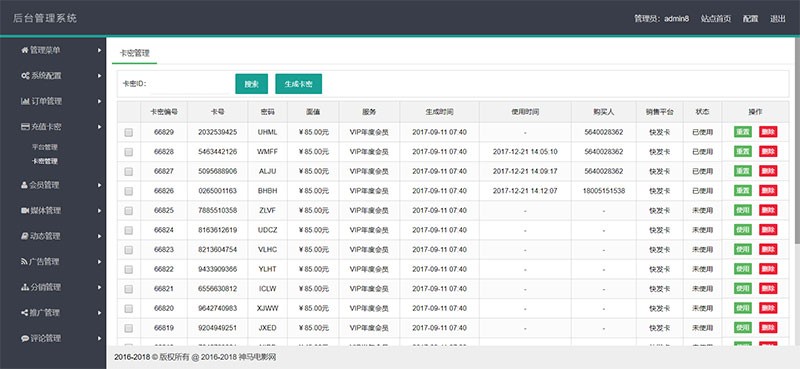Click the card icon beside 充值卡密
Screen dimensions: 800x369
[x=25, y=127]
